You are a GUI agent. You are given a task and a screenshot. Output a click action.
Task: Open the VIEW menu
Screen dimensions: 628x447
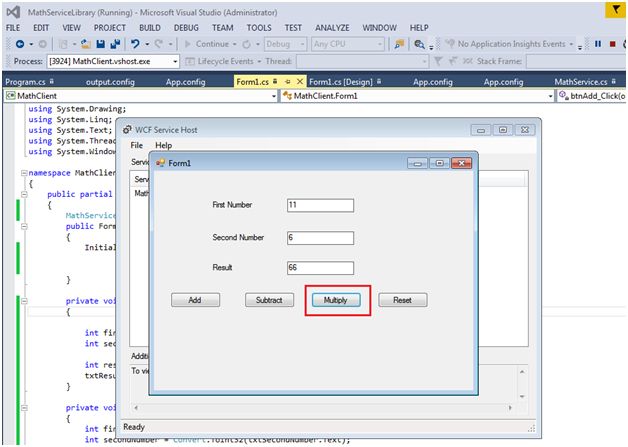[x=71, y=28]
